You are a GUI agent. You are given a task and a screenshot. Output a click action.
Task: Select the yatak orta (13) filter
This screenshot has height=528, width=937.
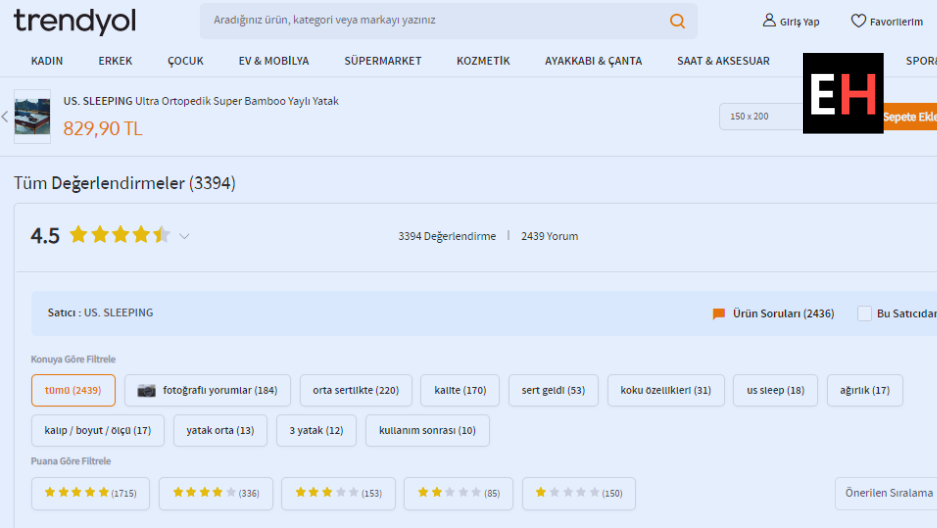point(220,431)
